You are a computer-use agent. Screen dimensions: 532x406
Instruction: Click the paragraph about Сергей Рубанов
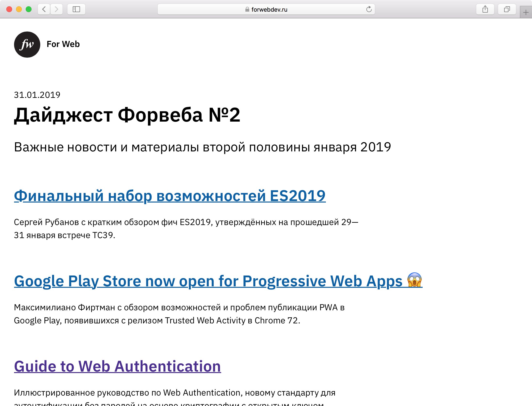coord(186,228)
